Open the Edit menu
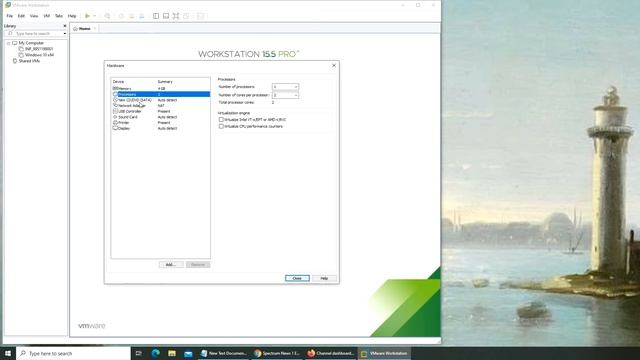The height and width of the screenshot is (360, 640). (21, 16)
